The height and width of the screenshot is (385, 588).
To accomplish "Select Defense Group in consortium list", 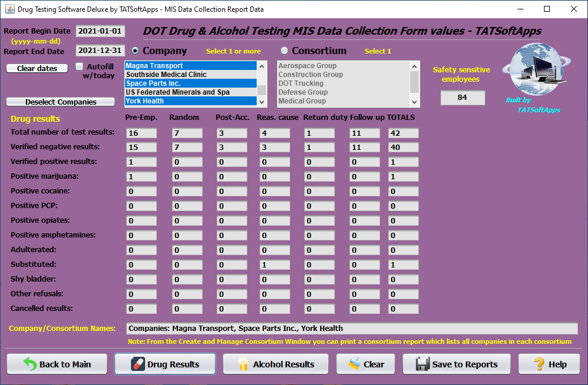I will click(344, 92).
